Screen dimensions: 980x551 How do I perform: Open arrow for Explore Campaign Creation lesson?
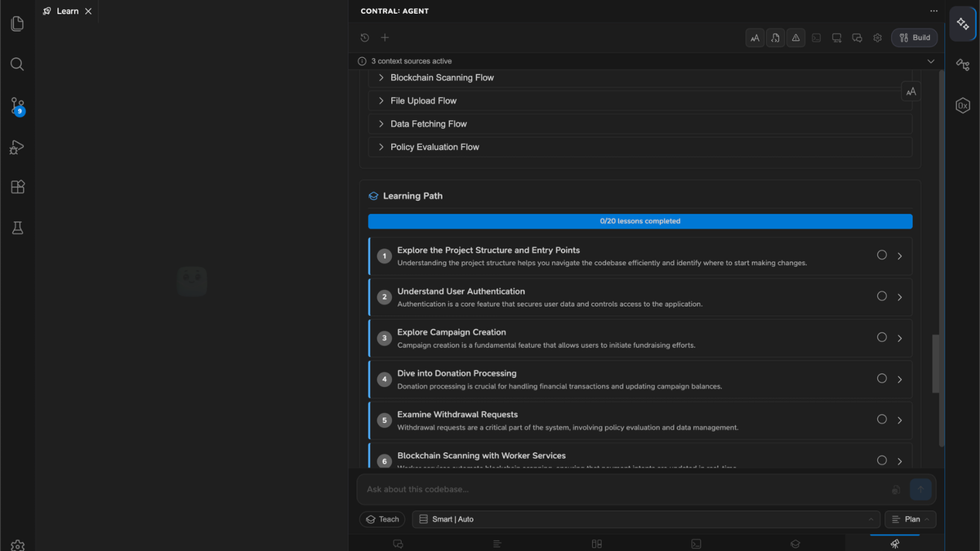coord(900,338)
